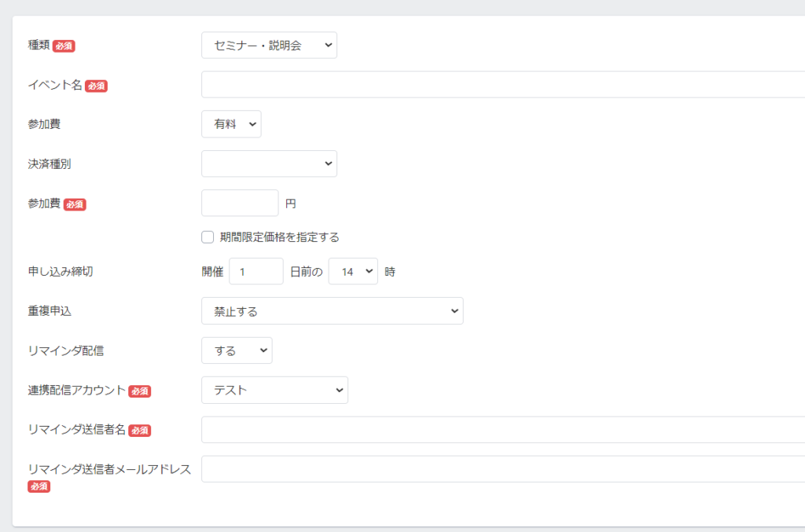Viewport: 805px width, 532px height.
Task: Open the 重複申込 dropdown showing 禁止する
Action: pyautogui.click(x=333, y=311)
